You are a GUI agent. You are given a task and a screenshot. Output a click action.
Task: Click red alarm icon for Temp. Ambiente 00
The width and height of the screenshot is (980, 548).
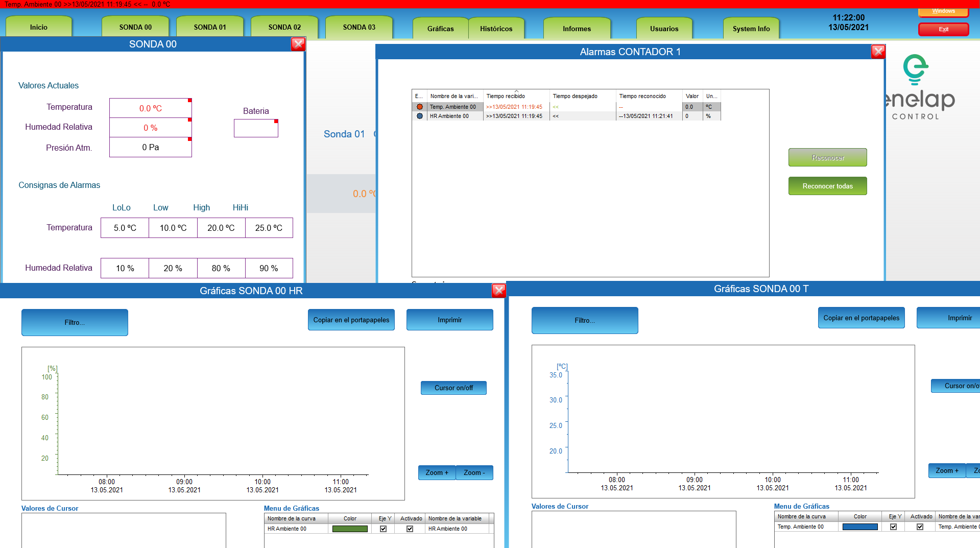419,107
